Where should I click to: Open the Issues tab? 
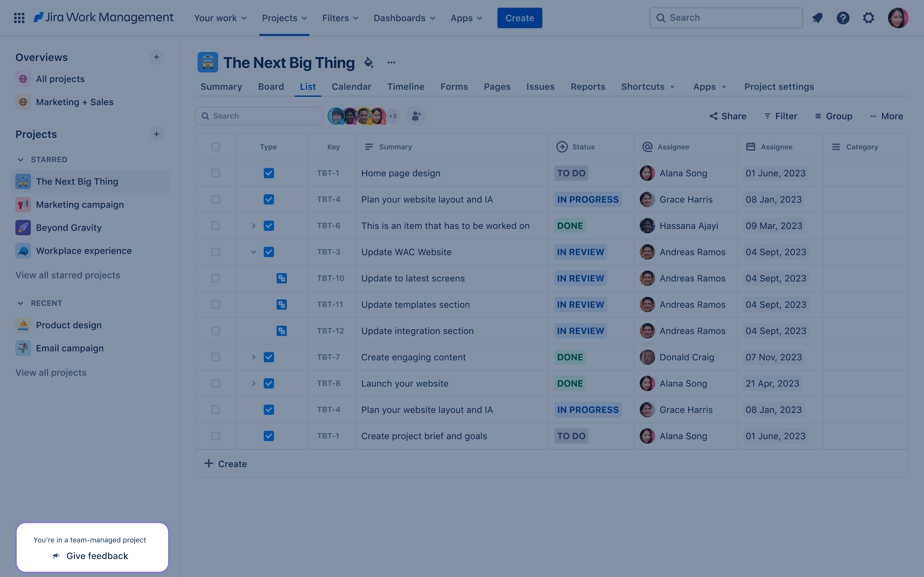pos(540,86)
